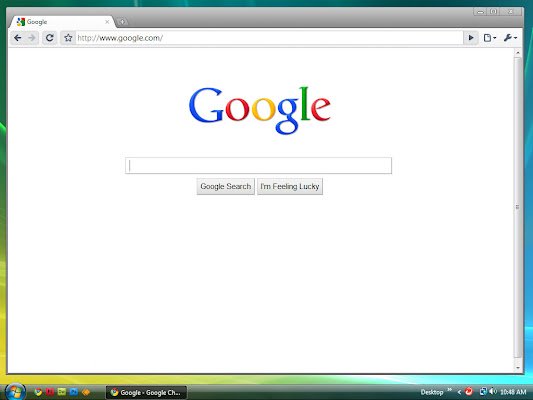Image resolution: width=533 pixels, height=400 pixels.
Task: Launch Chrome from Quick Launch
Action: coord(38,392)
